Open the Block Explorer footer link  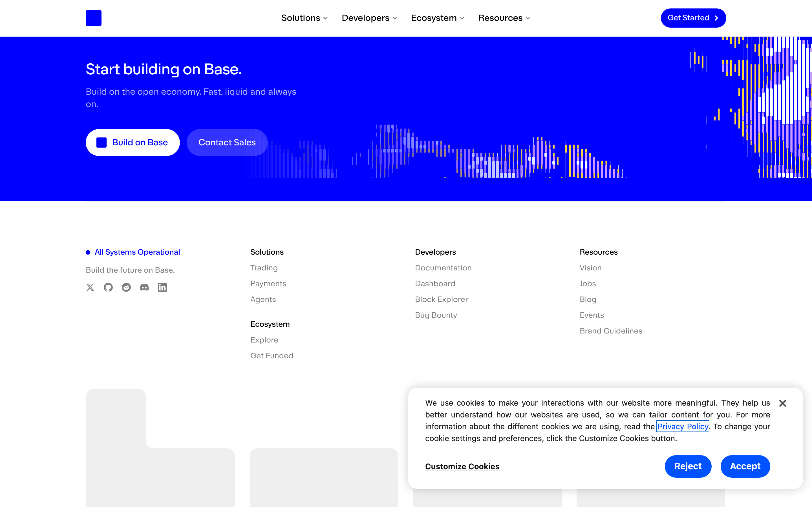[441, 299]
